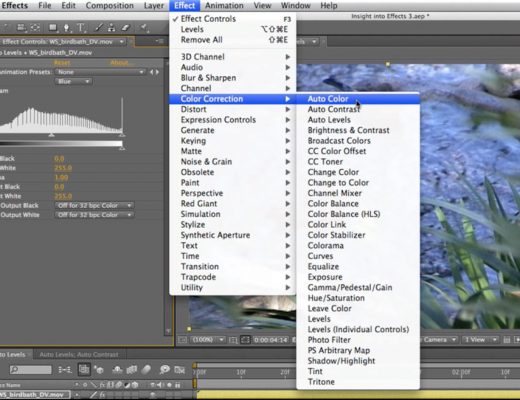Click the Brainstorm icon in timeline
The width and height of the screenshot is (520, 400).
tap(164, 369)
